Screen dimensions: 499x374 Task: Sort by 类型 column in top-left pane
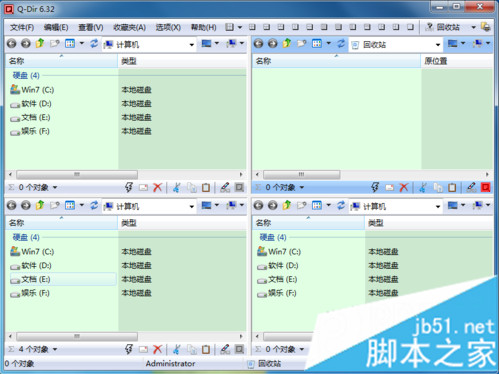pyautogui.click(x=182, y=61)
